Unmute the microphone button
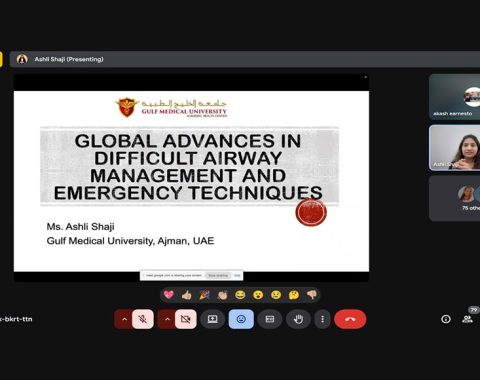The width and height of the screenshot is (480, 380). point(143,319)
